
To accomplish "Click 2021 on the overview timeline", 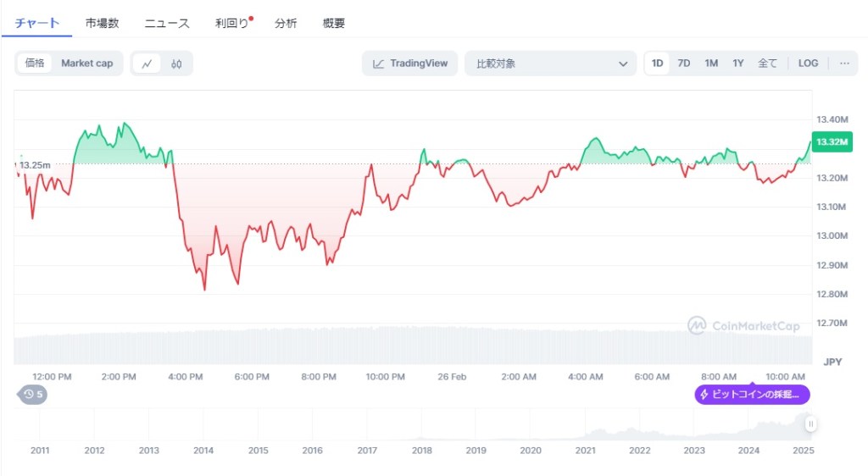I will [585, 451].
